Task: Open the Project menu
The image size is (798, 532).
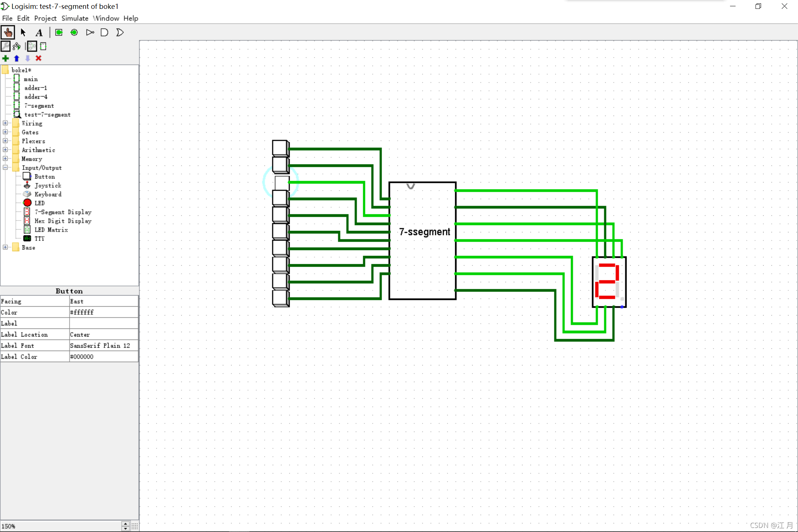Action: [45, 18]
